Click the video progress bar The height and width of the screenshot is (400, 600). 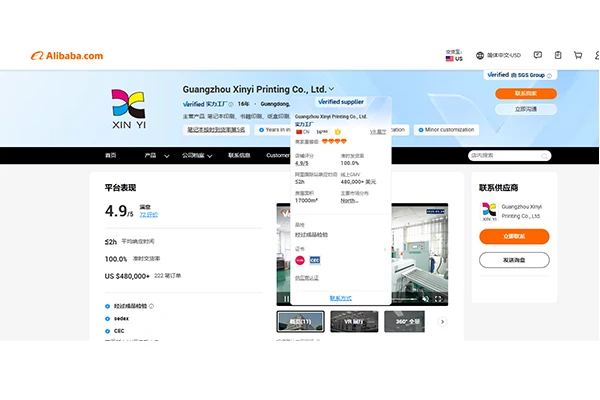click(404, 299)
